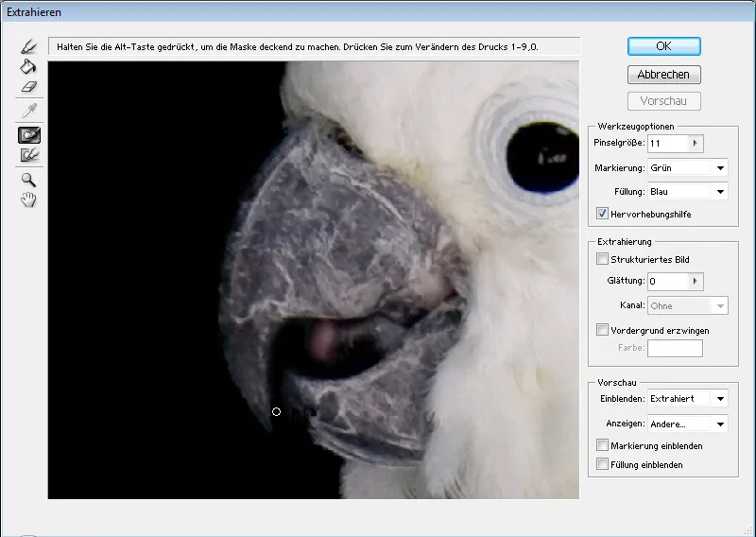Select the Hand pan tool

pos(29,199)
